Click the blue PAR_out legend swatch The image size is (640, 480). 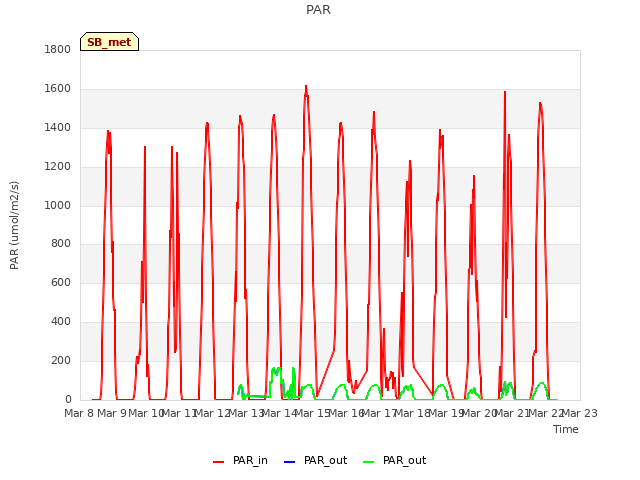(x=289, y=462)
